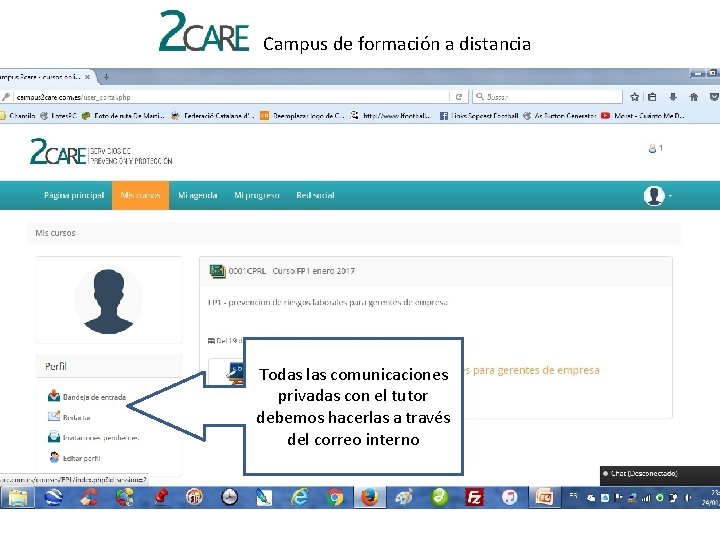The height and width of the screenshot is (540, 720).
Task: Click the Bandeja de entrada link
Action: (x=94, y=397)
